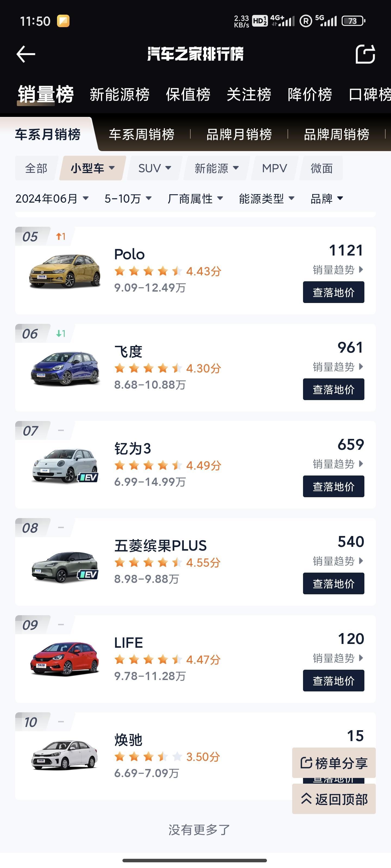The height and width of the screenshot is (868, 391).
Task: Switch to the 品牌月销榜 tab
Action: point(239,134)
